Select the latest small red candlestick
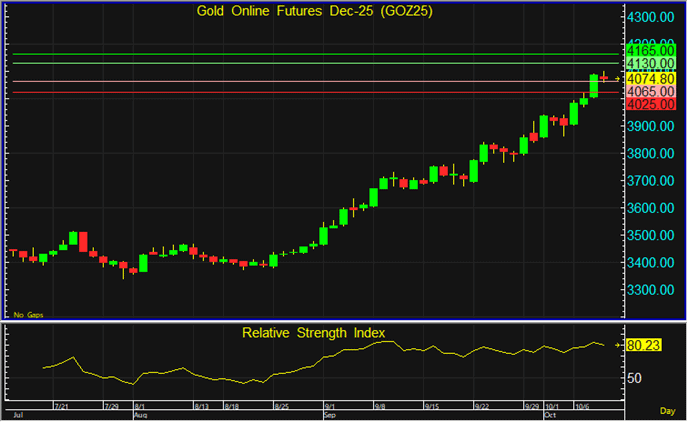This screenshot has width=688, height=422. pyautogui.click(x=604, y=78)
